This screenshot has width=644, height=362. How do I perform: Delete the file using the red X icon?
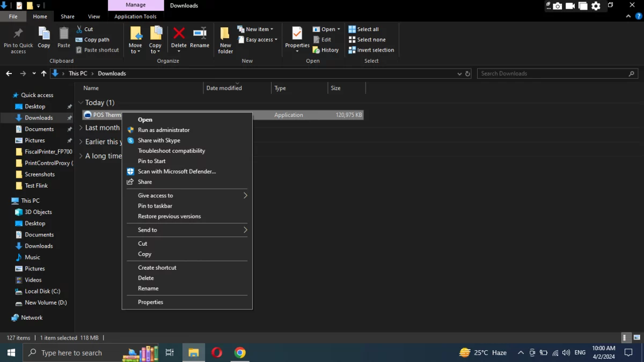pyautogui.click(x=179, y=36)
